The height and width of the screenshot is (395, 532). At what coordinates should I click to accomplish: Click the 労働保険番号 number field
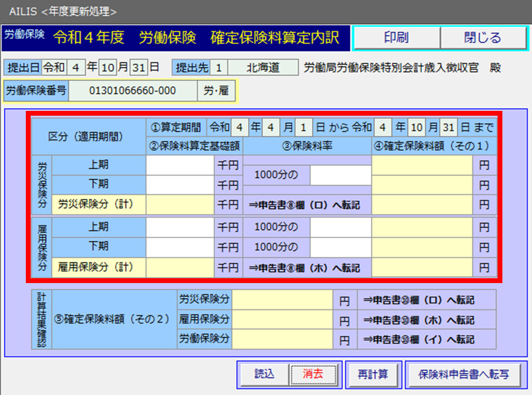pyautogui.click(x=132, y=91)
